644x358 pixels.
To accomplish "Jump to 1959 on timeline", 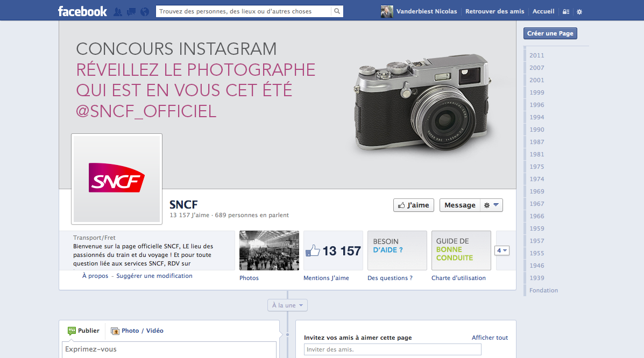I will click(x=536, y=228).
